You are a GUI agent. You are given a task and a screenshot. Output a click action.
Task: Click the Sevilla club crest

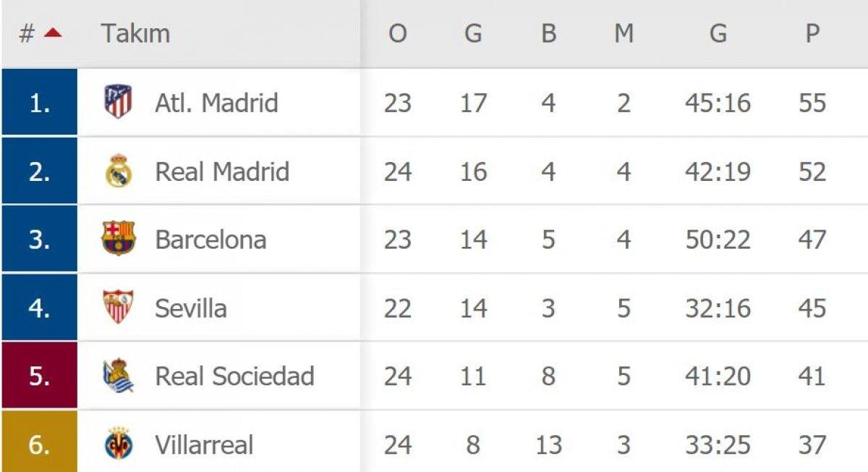[x=118, y=307]
